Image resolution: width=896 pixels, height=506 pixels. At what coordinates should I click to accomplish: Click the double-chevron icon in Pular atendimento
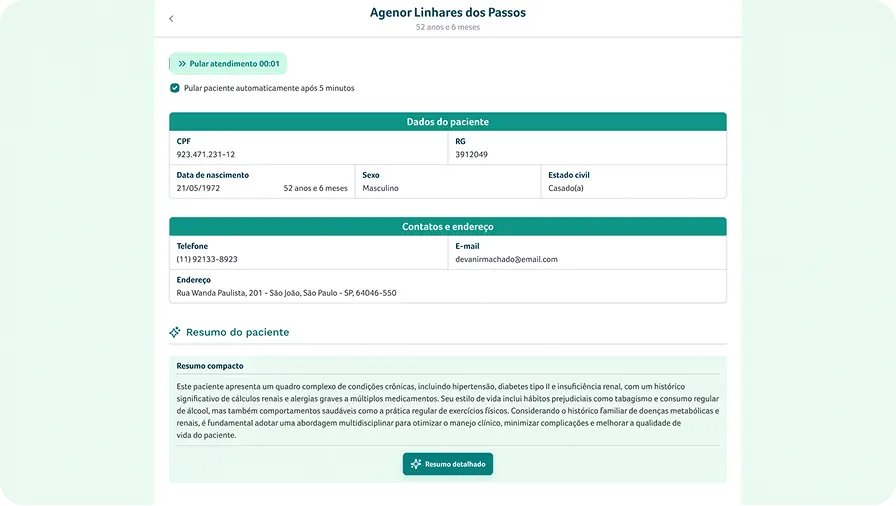182,64
